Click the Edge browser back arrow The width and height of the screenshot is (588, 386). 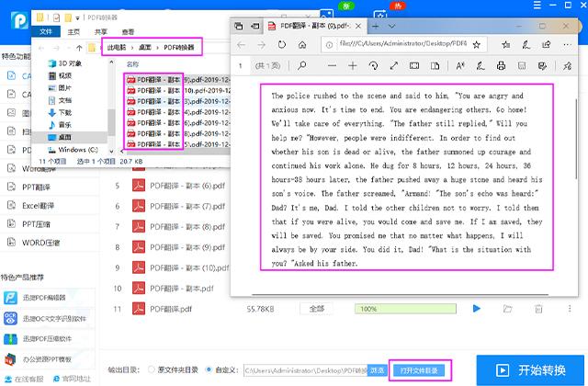(241, 45)
